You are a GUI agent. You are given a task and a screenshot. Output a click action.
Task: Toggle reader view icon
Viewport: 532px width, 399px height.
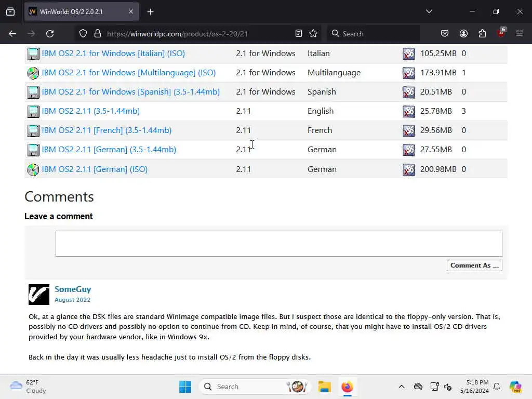(299, 34)
